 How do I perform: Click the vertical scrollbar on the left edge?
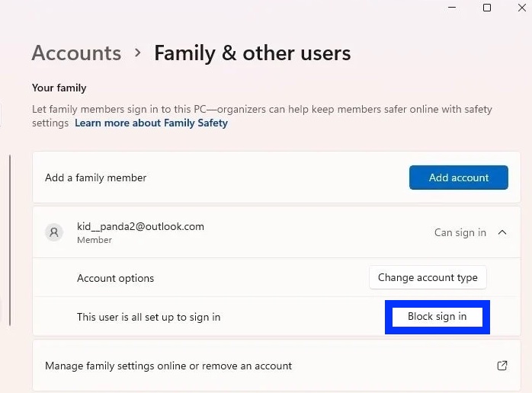[x=10, y=240]
